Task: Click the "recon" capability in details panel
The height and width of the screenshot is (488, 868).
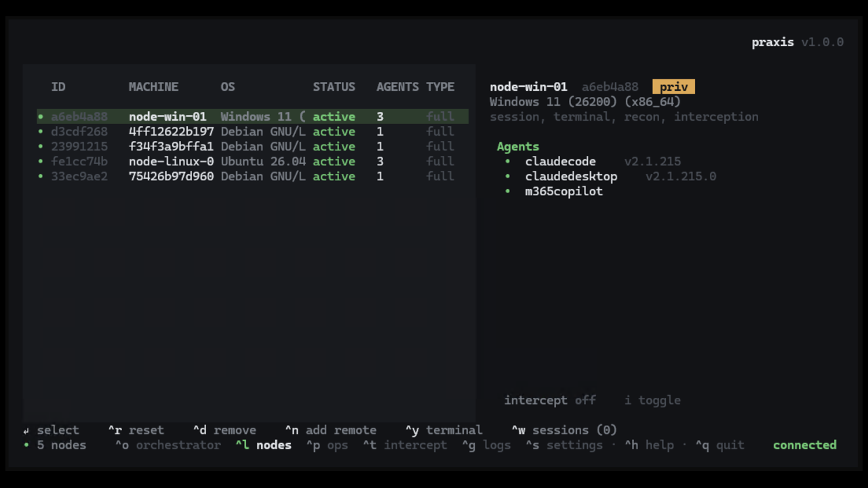Action: coord(642,117)
